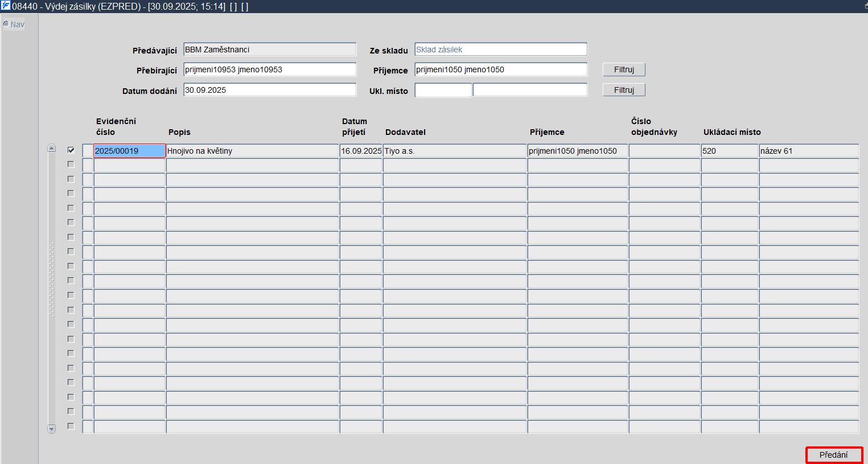Click the application icon in title bar

click(6, 6)
